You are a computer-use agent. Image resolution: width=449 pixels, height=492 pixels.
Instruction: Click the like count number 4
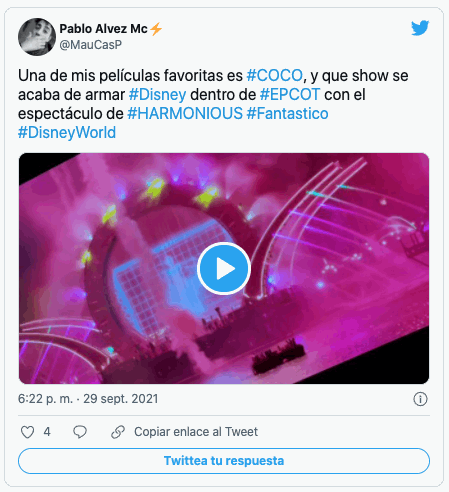47,432
